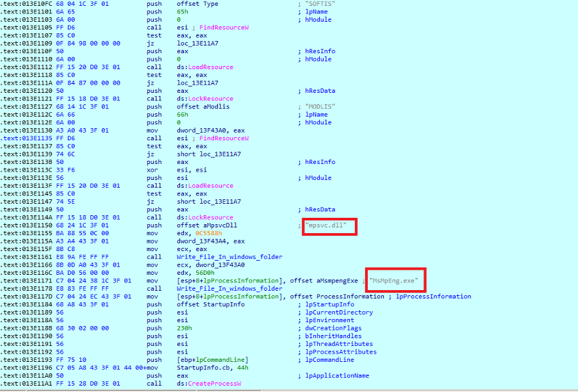The width and height of the screenshot is (578, 392).
Task: Click the lpStartupInfo comment
Action: pyautogui.click(x=329, y=305)
